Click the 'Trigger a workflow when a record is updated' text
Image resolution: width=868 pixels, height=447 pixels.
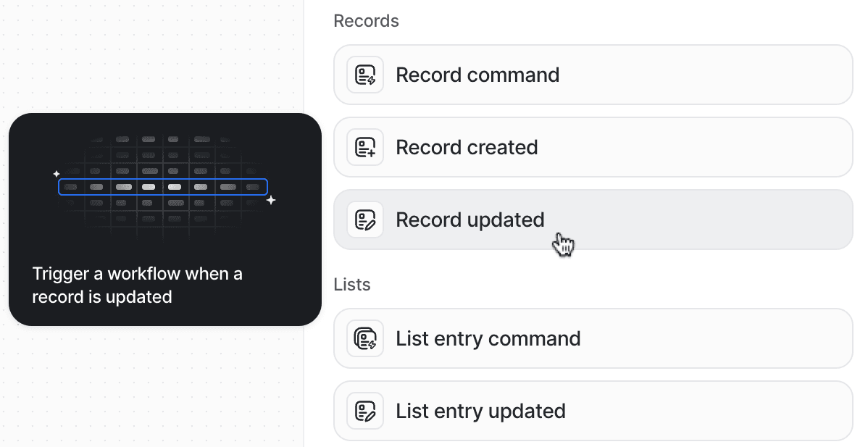pos(137,285)
